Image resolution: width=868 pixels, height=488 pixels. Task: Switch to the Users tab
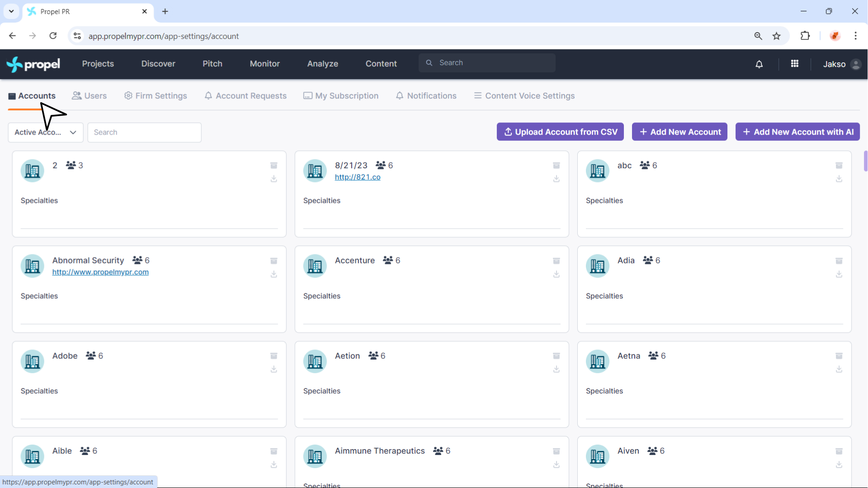[x=90, y=96]
